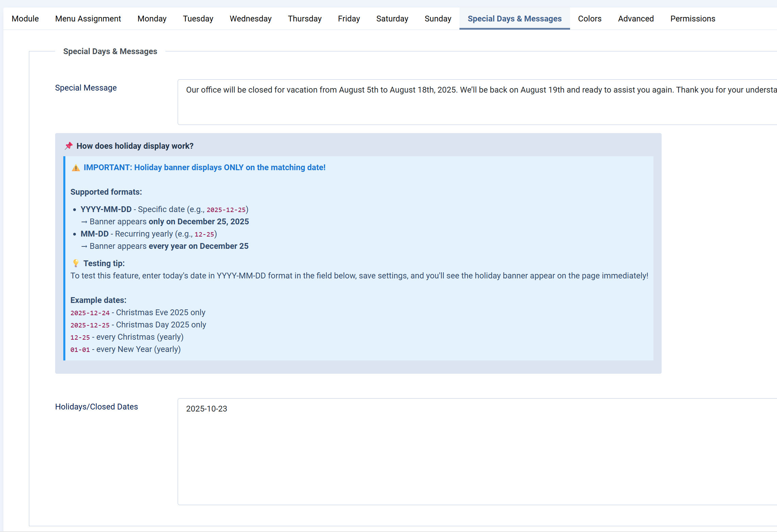Open the Module tab
The height and width of the screenshot is (532, 777).
(x=25, y=19)
